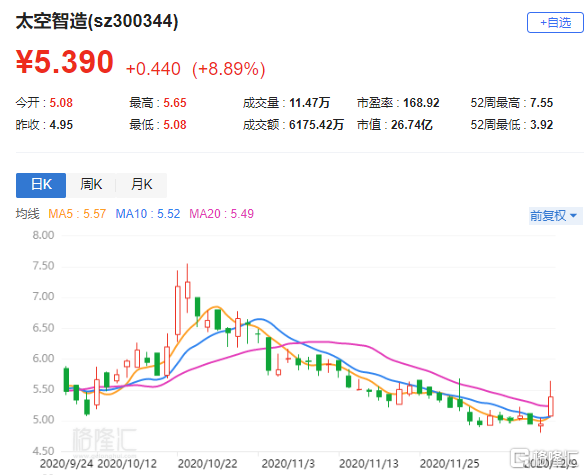Click the MA20 : 5.49 indicator label

click(x=222, y=214)
